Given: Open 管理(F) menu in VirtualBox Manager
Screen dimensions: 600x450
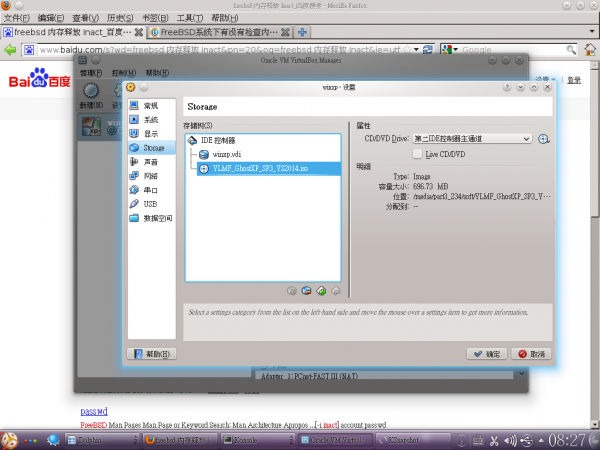Looking at the screenshot, I should coord(91,73).
